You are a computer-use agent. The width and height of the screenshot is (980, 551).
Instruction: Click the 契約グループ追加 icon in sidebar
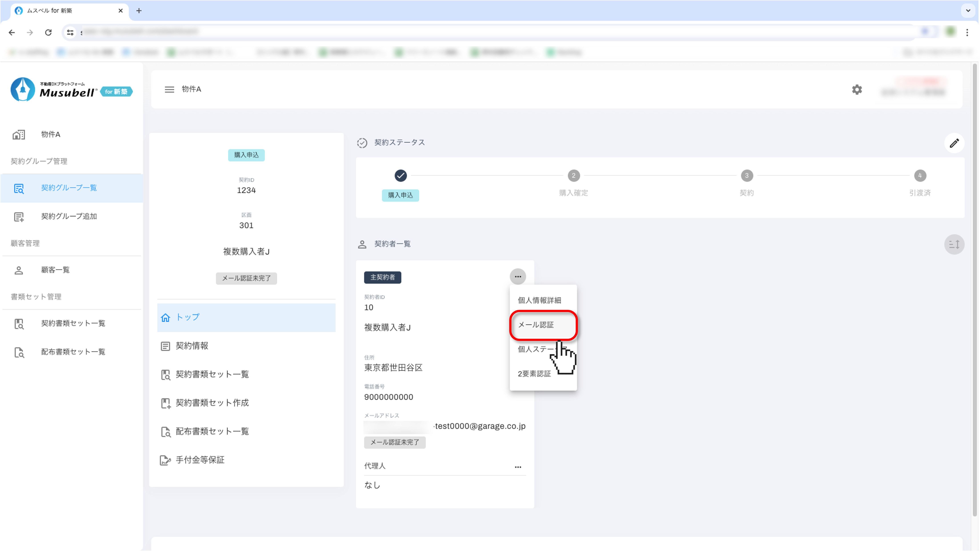tap(19, 217)
